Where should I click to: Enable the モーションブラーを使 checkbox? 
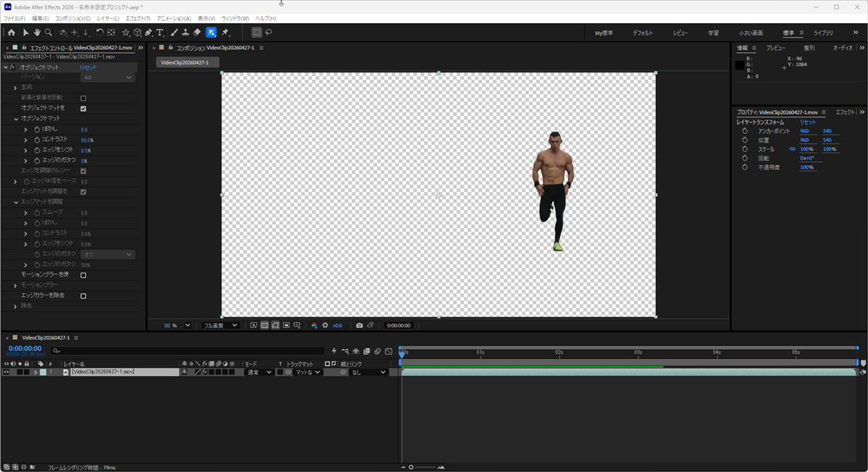point(83,275)
